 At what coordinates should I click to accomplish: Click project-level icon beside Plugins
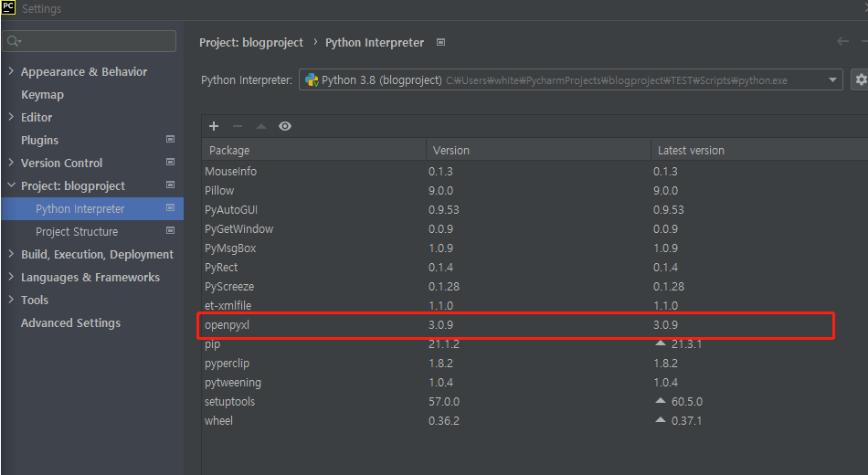click(x=171, y=139)
